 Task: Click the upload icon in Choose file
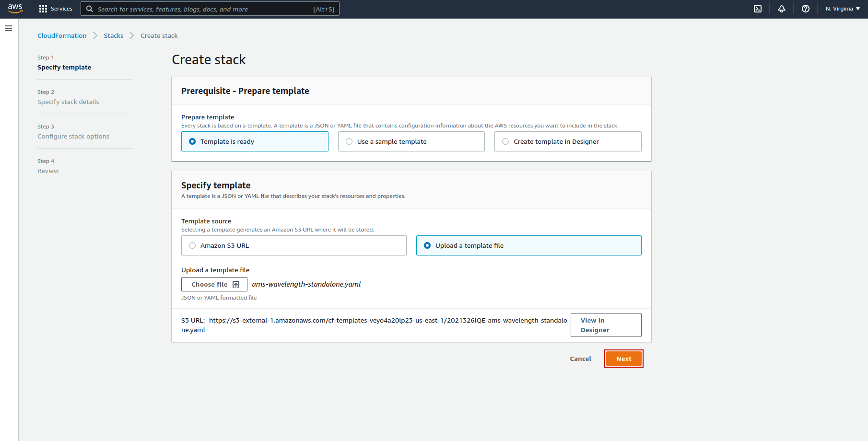pos(236,284)
